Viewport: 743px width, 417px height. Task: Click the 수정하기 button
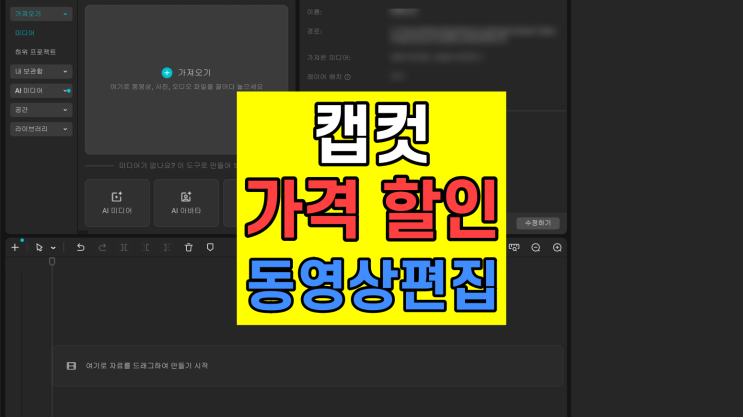[x=538, y=223]
